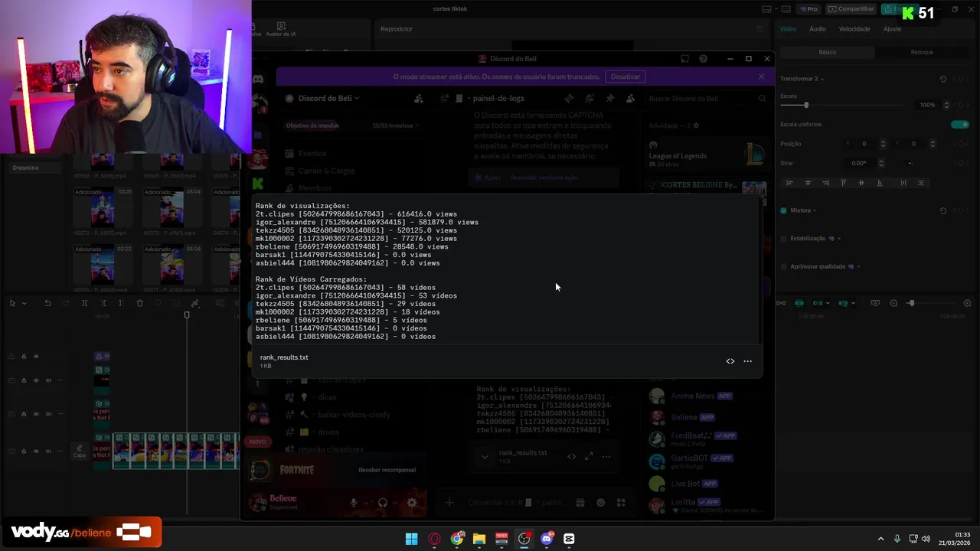Click the timeline playhead marker
The width and height of the screenshot is (980, 551).
point(187,315)
